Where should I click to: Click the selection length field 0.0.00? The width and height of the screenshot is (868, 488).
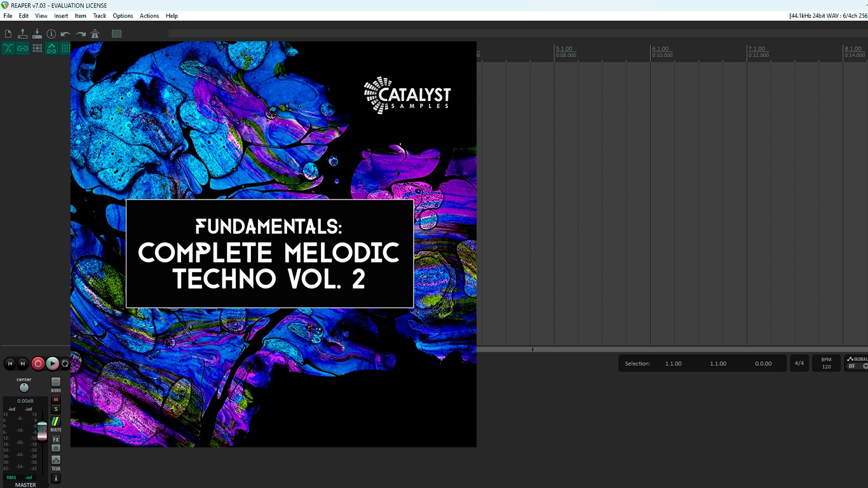(763, 363)
